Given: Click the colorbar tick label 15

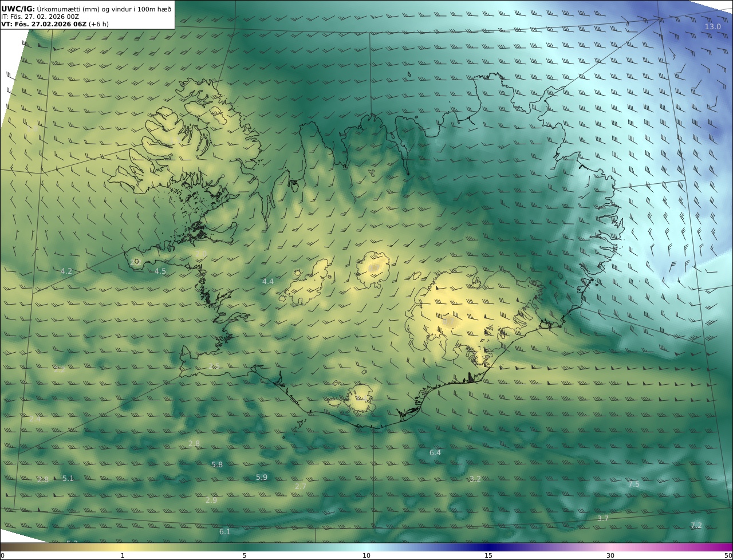Looking at the screenshot, I should pyautogui.click(x=488, y=555).
